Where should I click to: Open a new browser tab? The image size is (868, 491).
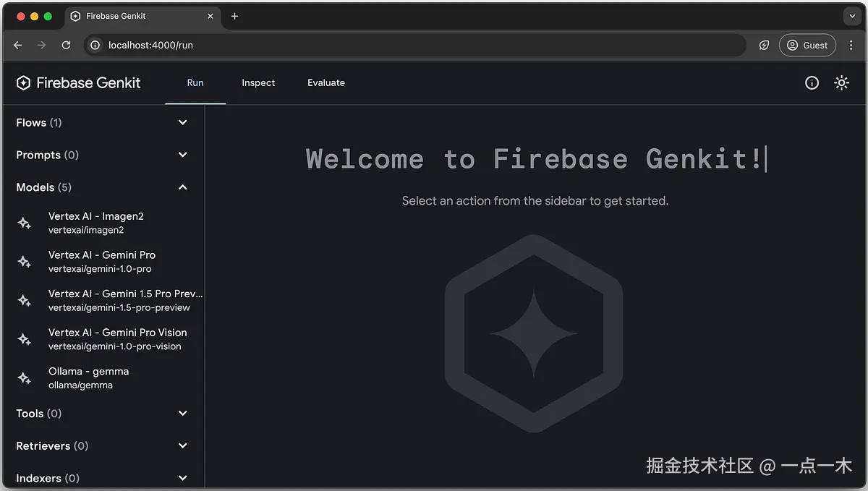[234, 15]
